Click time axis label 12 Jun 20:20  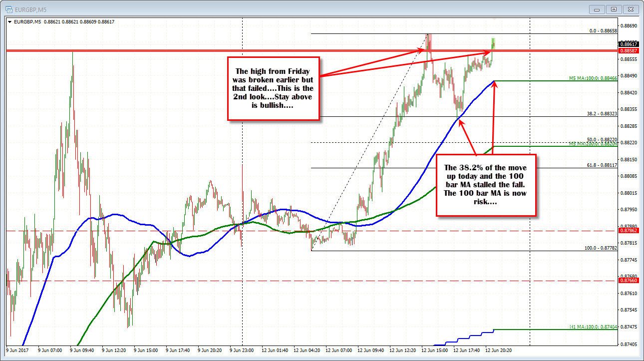coord(499,350)
